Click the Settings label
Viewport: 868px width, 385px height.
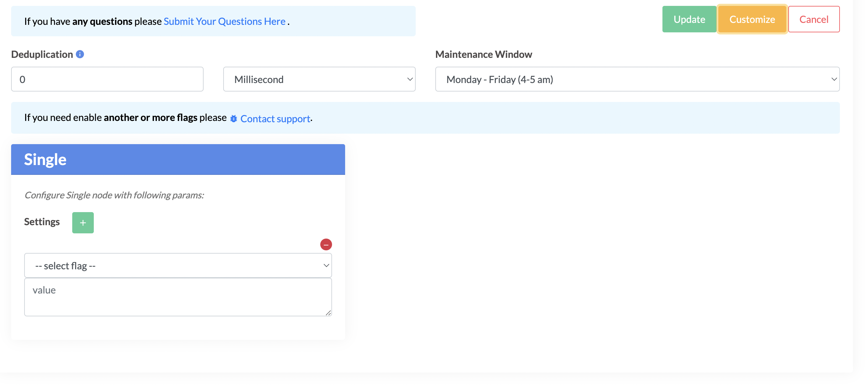click(42, 222)
